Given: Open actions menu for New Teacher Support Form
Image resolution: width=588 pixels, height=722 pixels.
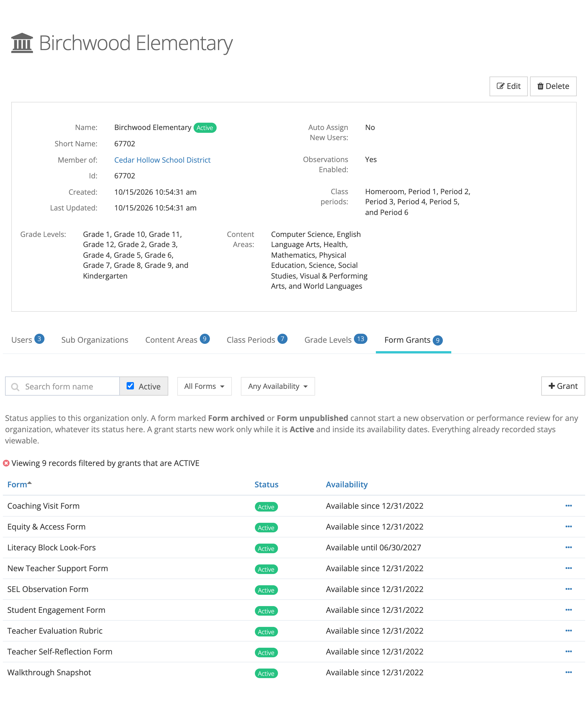Looking at the screenshot, I should pyautogui.click(x=568, y=568).
